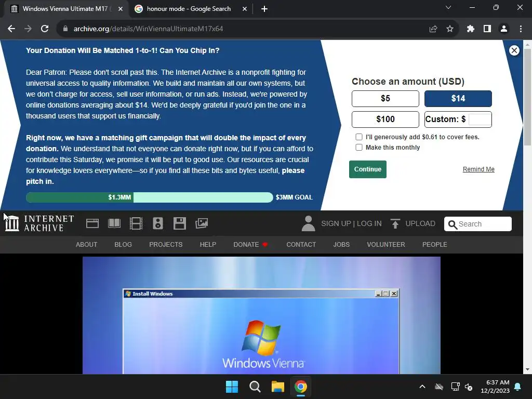Viewport: 532px width, 399px height.
Task: Close the Google Search tab
Action: (245, 9)
